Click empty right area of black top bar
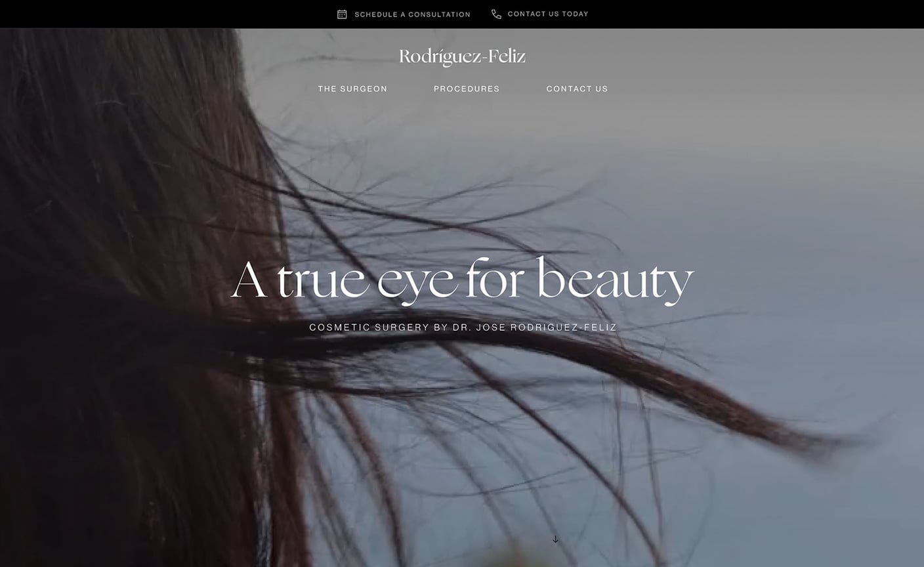 coord(787,14)
